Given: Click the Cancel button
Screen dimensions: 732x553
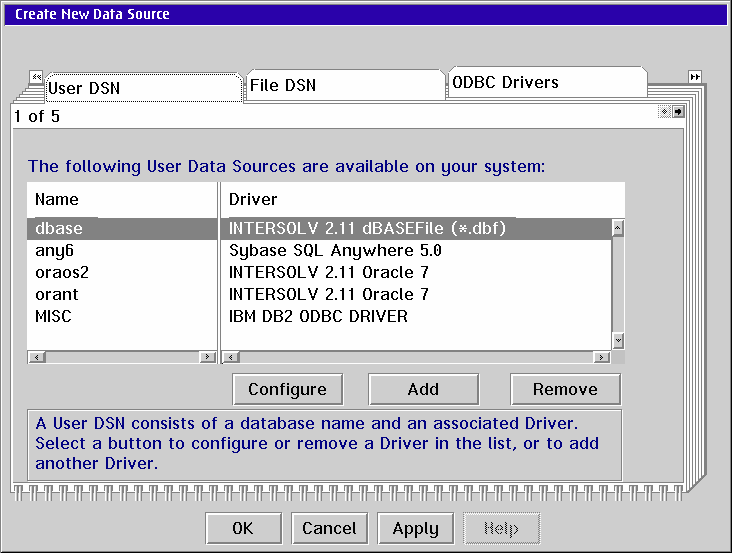Looking at the screenshot, I should [330, 528].
